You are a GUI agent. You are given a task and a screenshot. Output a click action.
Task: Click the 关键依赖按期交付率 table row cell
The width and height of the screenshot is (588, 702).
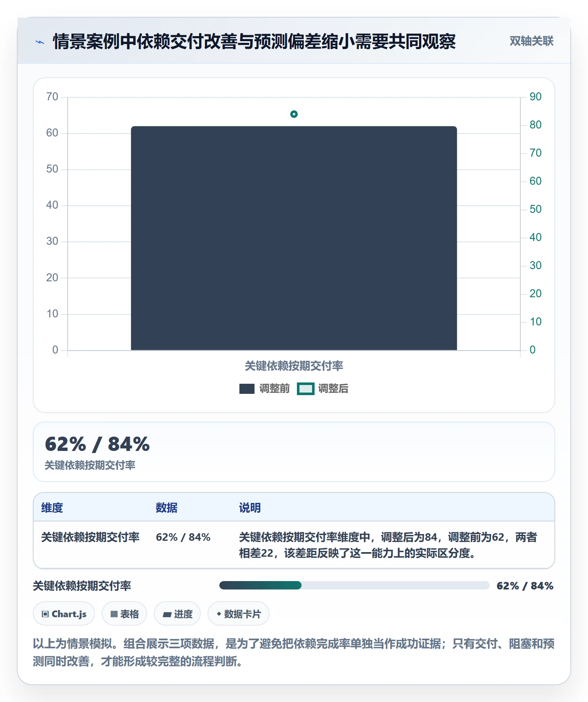[90, 537]
